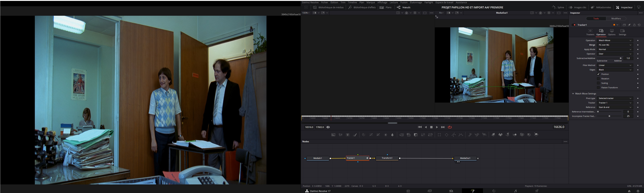644x193 pixels.
Task: Open the Espace de travail menu
Action: pos(444,3)
